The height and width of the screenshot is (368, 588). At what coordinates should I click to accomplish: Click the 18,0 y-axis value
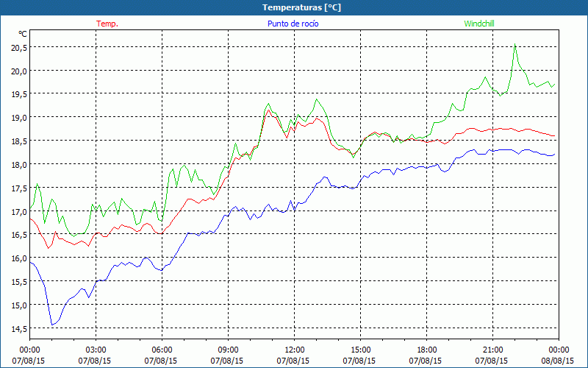(19, 164)
